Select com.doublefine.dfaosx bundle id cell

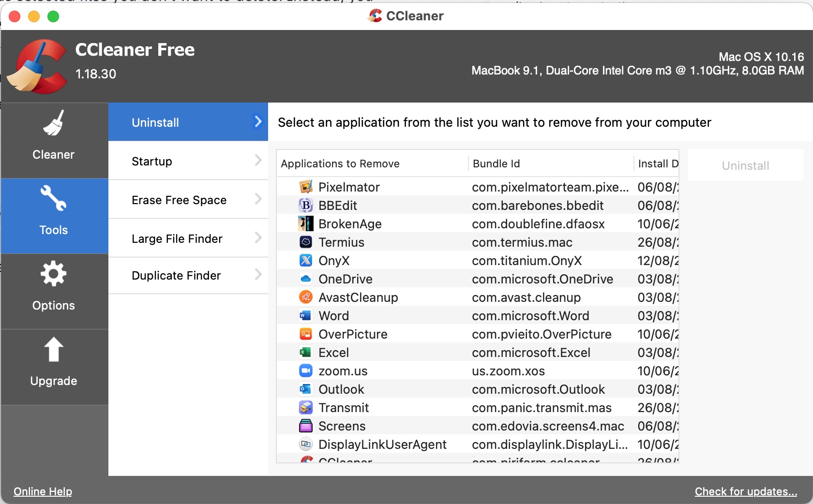(x=538, y=223)
